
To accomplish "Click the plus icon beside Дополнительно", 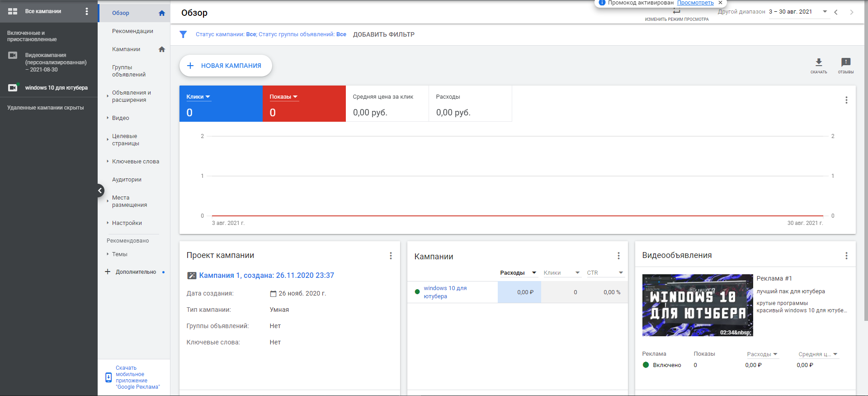I will (108, 272).
